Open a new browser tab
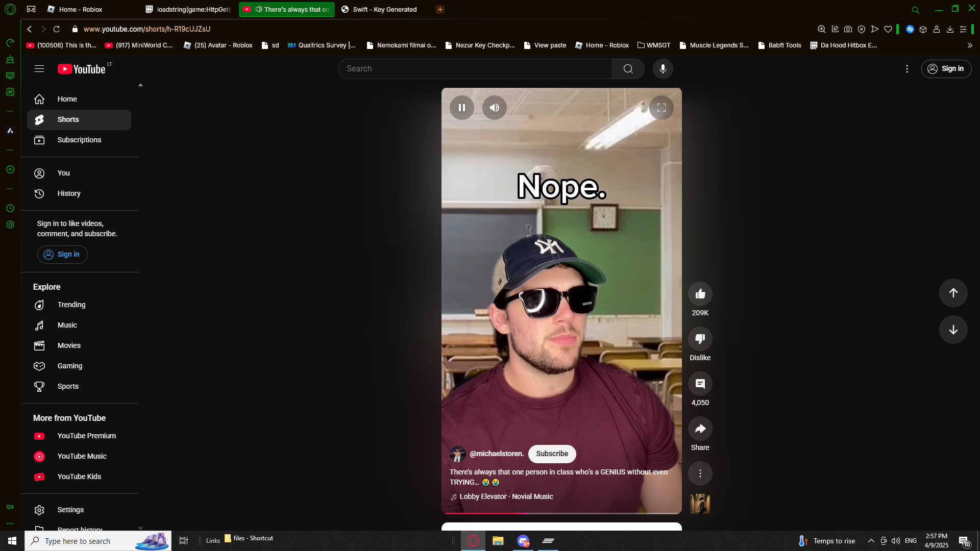 (x=440, y=9)
